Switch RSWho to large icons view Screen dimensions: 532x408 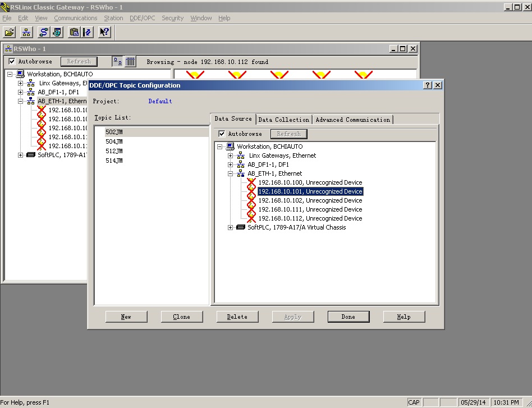point(117,61)
